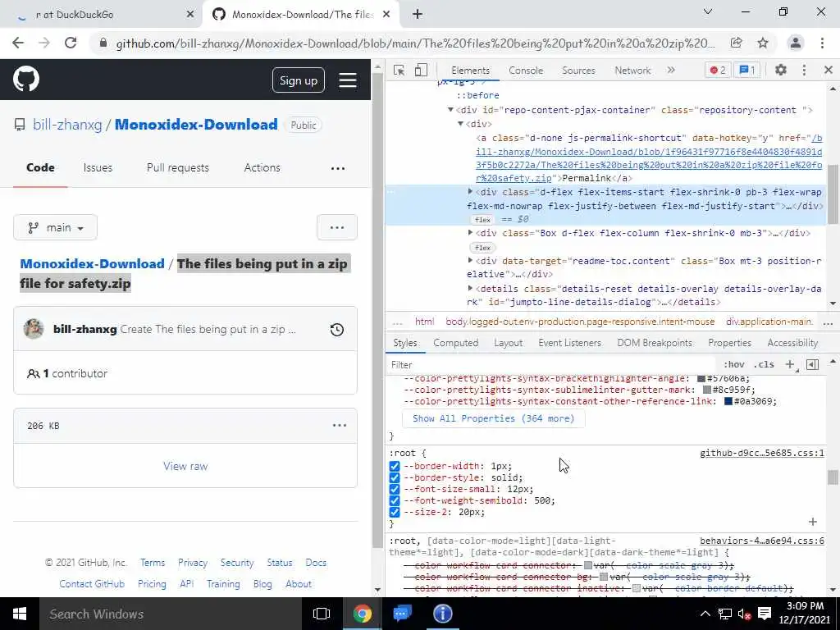The image size is (840, 630).
Task: Open the main branch dropdown
Action: (x=55, y=227)
